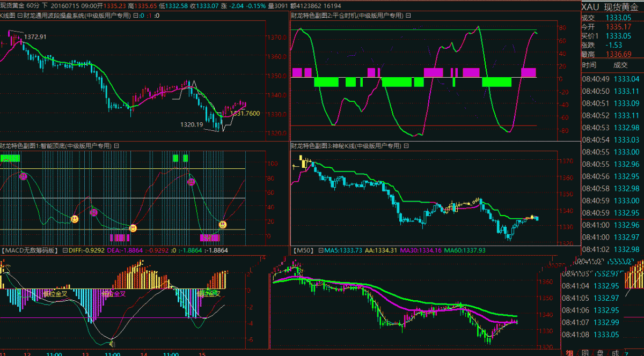
Task: Click the rightmost yellow smiley signal marker
Action: [223, 224]
